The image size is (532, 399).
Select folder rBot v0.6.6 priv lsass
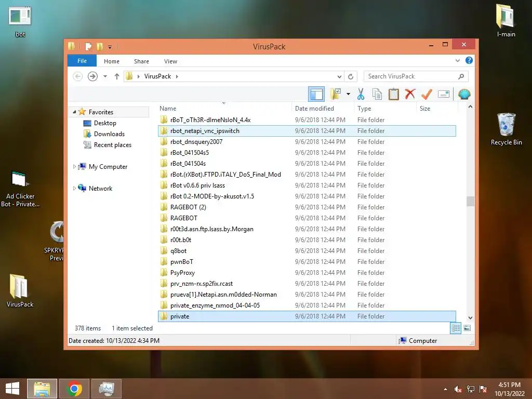pyautogui.click(x=307, y=185)
